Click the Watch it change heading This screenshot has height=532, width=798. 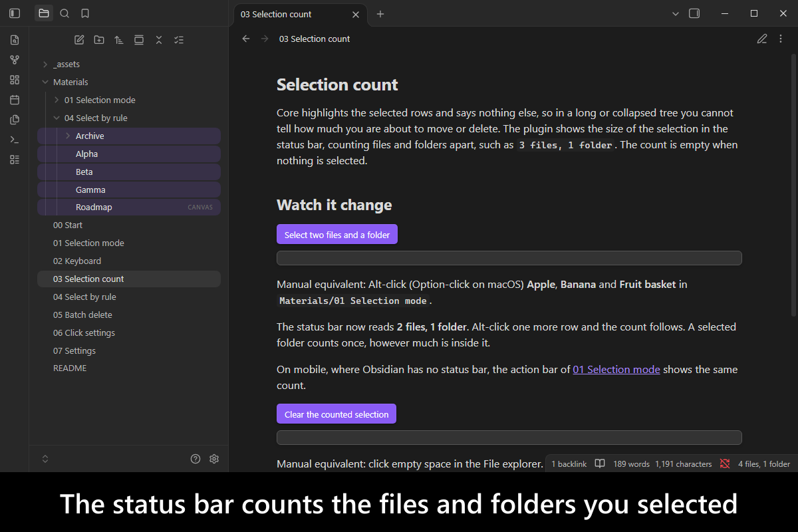(x=334, y=205)
